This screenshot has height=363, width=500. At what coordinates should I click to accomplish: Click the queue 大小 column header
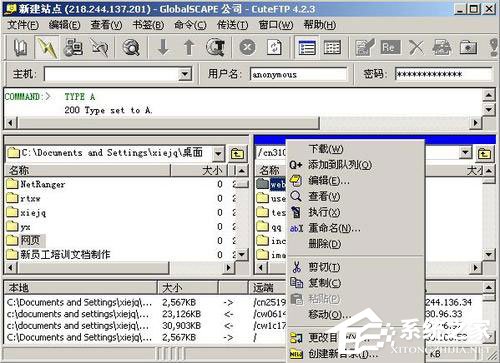point(188,287)
